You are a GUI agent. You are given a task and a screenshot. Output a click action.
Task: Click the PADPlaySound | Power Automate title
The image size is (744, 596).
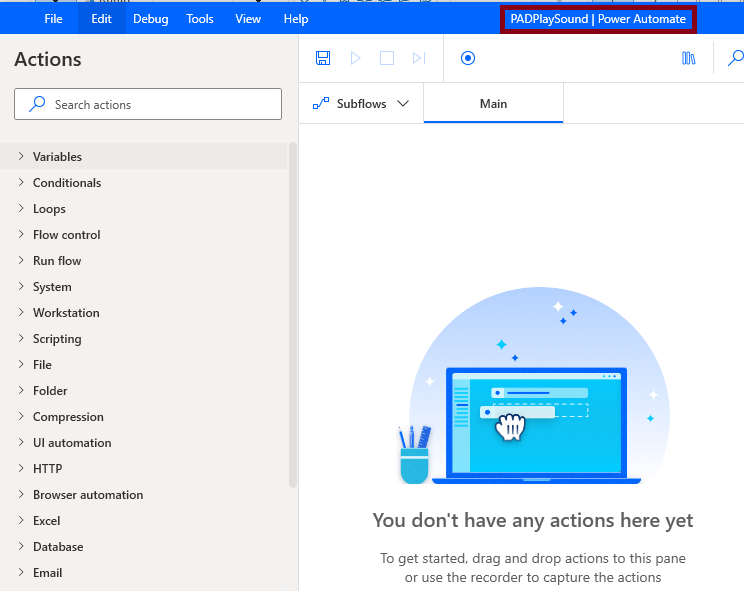click(x=598, y=19)
